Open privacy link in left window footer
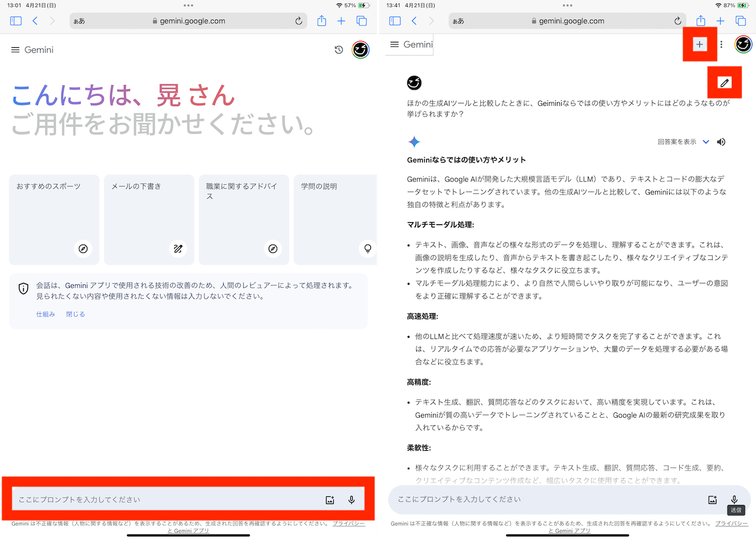The width and height of the screenshot is (756, 540). (348, 524)
